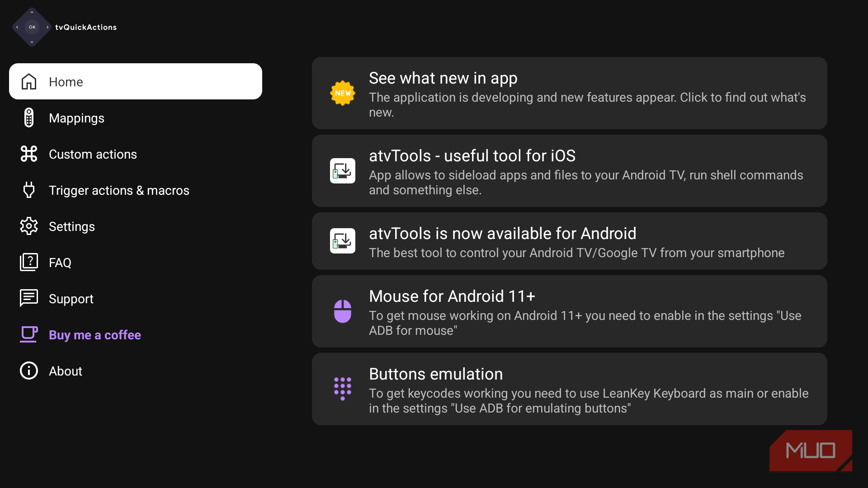Select Trigger actions & macros

coord(136,190)
